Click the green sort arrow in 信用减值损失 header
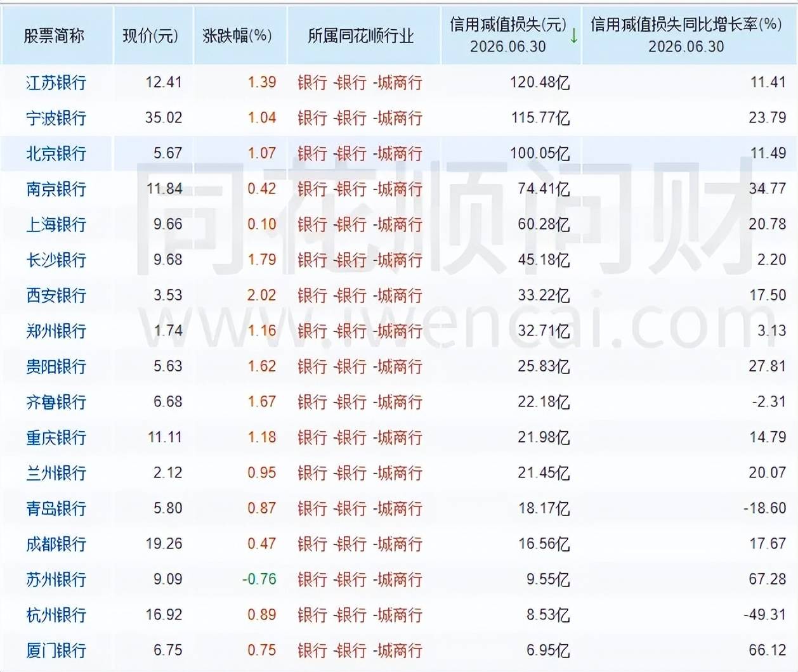This screenshot has width=798, height=672. coord(573,36)
